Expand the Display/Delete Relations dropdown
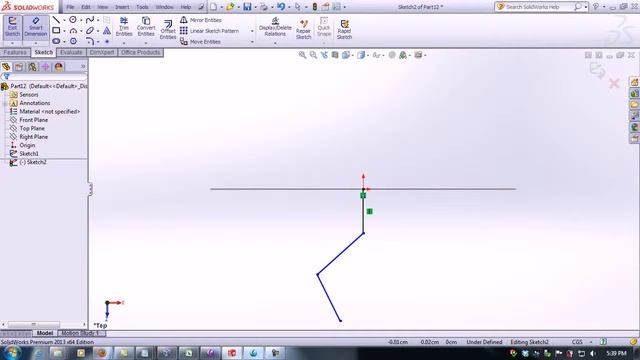The height and width of the screenshot is (360, 640). (x=275, y=43)
